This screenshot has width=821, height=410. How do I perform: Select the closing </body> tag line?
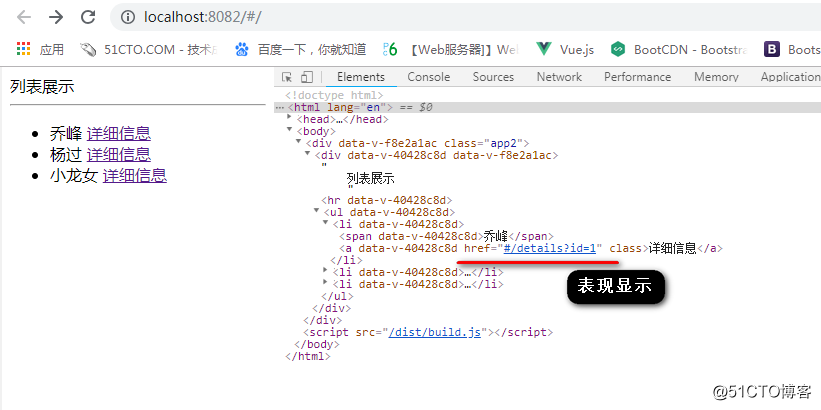coord(317,344)
